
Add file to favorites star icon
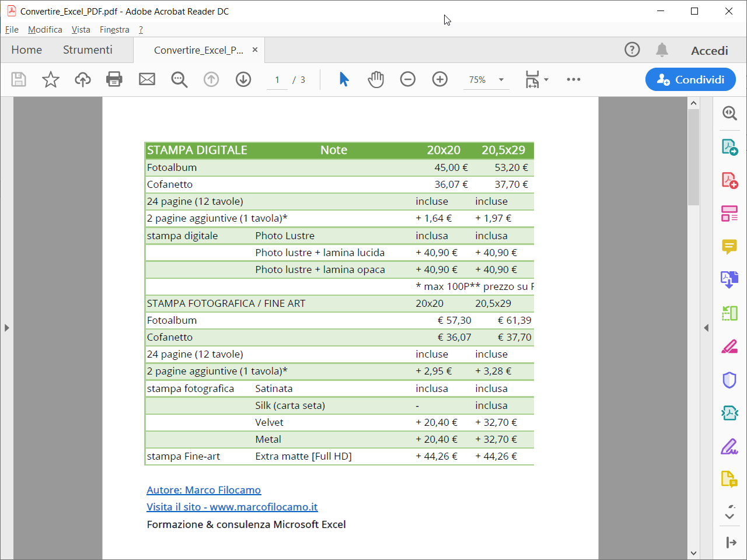[x=51, y=79]
